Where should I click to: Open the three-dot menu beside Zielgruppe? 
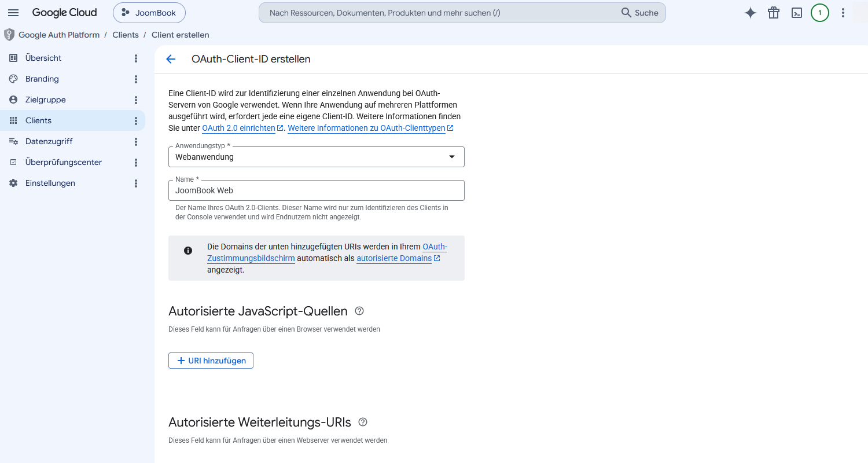136,100
